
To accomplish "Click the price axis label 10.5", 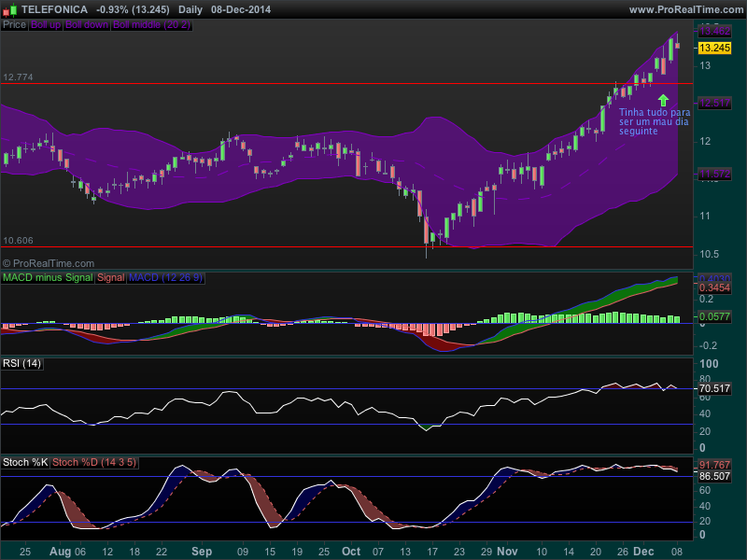I will coord(710,254).
